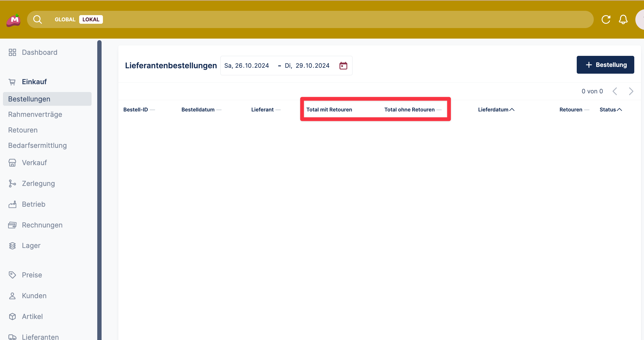Switch search scope to LOKAL

[91, 19]
